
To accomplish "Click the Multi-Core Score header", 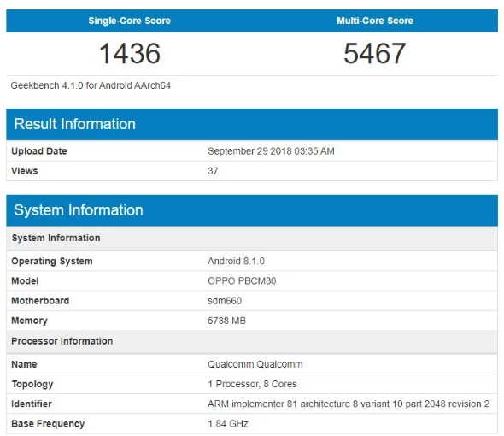I will (375, 21).
